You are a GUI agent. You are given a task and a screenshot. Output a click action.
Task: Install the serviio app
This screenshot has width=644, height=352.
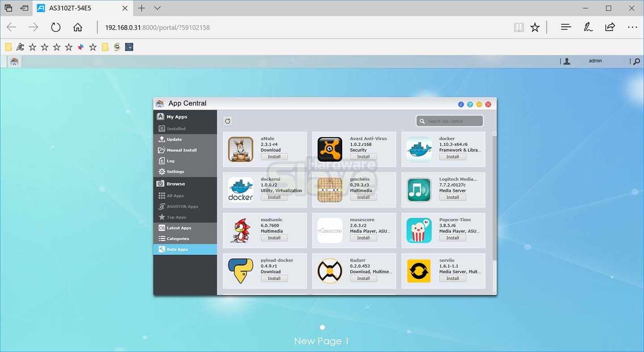click(x=453, y=279)
